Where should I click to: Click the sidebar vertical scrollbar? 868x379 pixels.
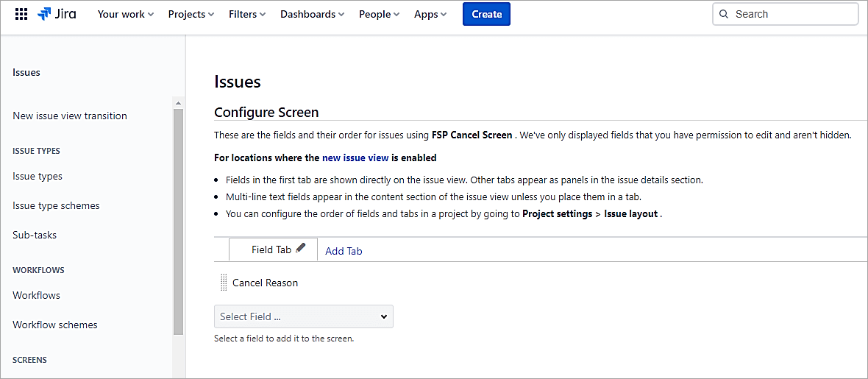coord(177,221)
